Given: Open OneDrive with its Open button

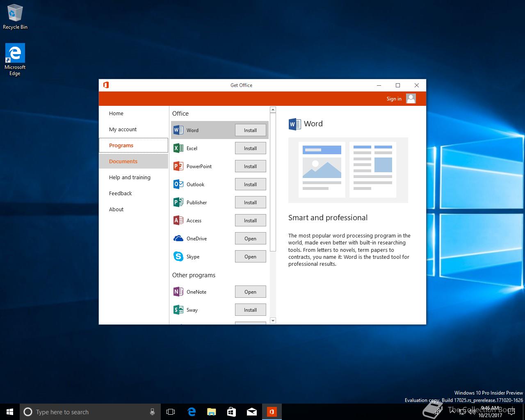Looking at the screenshot, I should (x=250, y=238).
